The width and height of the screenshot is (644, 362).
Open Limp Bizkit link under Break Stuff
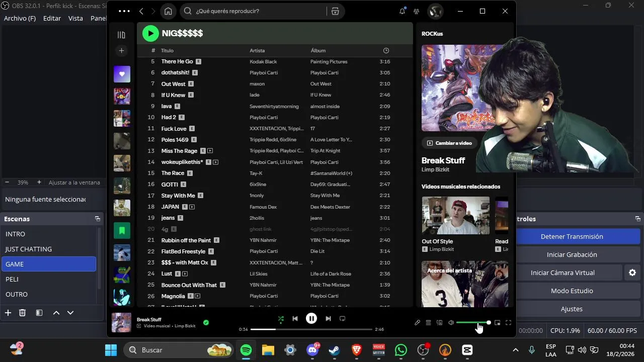(435, 169)
